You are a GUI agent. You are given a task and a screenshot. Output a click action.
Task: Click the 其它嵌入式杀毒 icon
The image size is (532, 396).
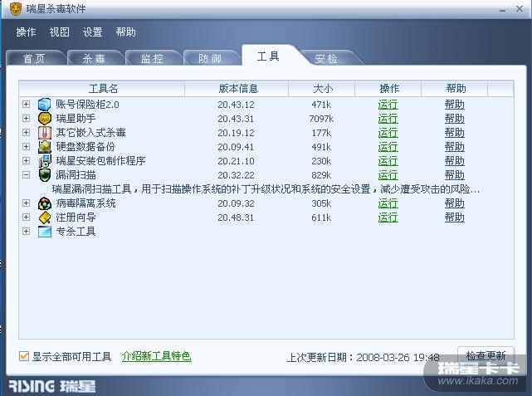(x=45, y=133)
